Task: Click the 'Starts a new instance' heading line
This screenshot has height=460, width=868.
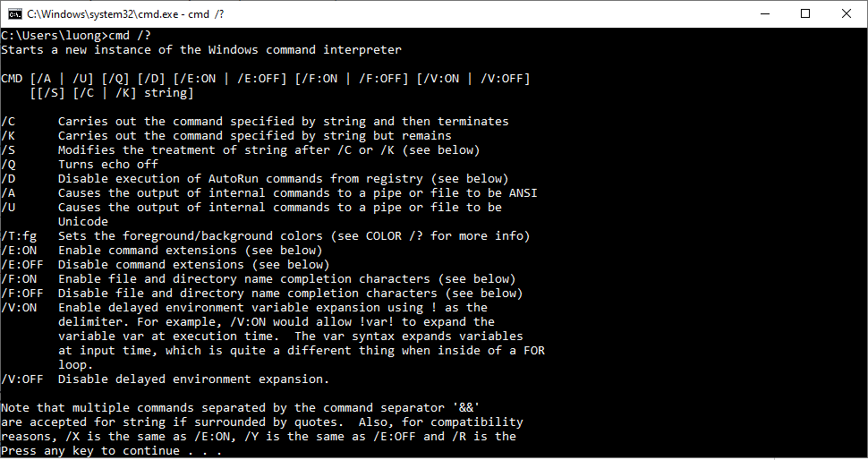Action: [201, 50]
